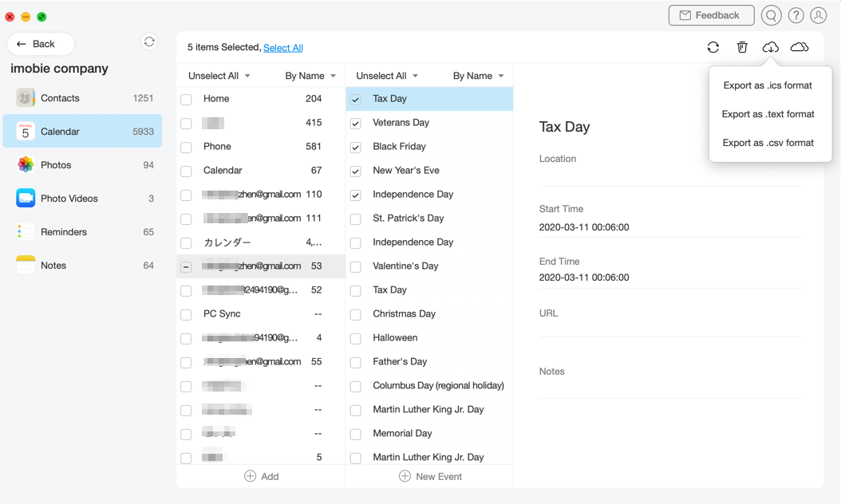Choose Export as .csv format
This screenshot has width=841, height=504.
click(768, 143)
